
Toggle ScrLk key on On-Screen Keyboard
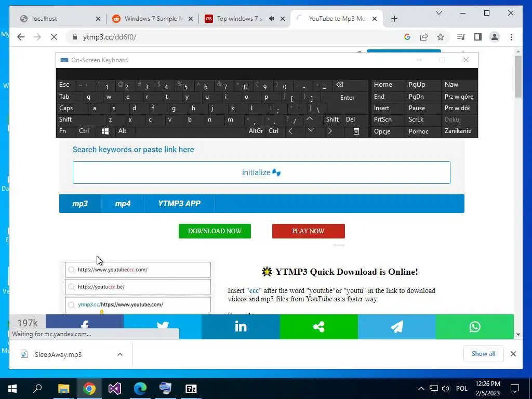coord(416,119)
